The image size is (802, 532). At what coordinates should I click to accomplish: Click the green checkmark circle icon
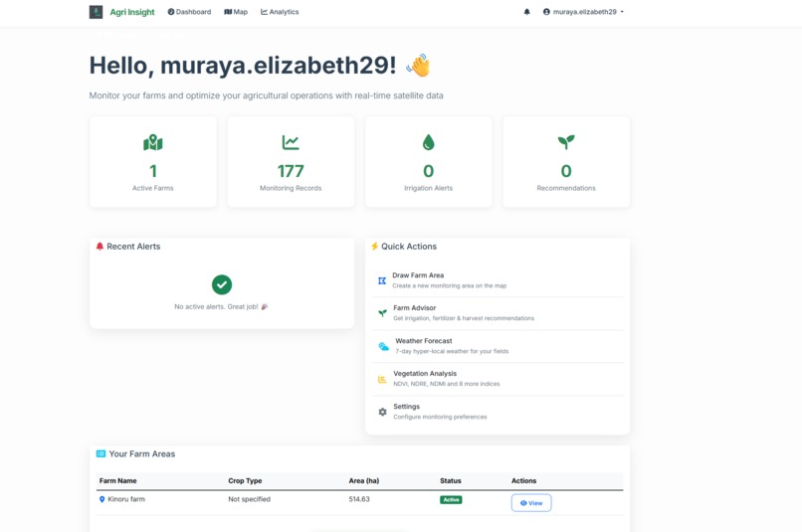(x=222, y=284)
